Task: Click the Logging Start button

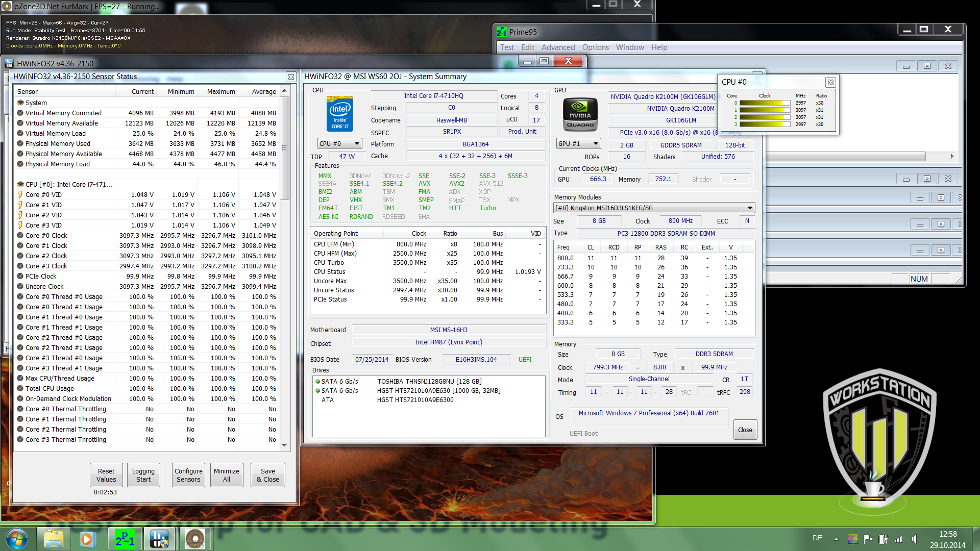Action: click(143, 475)
